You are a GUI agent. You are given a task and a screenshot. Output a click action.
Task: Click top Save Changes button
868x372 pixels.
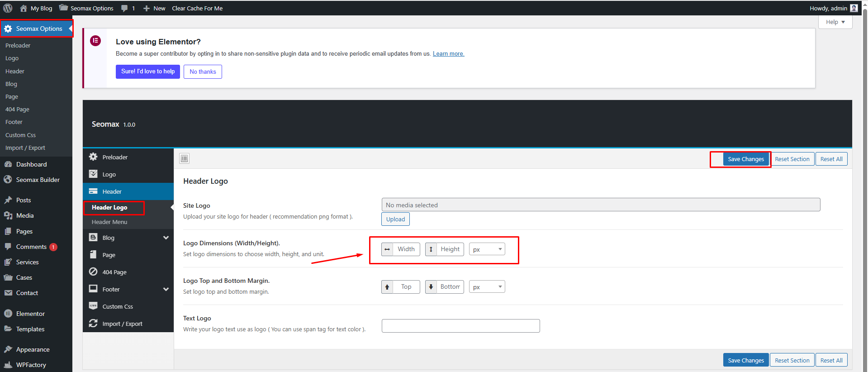pos(746,159)
